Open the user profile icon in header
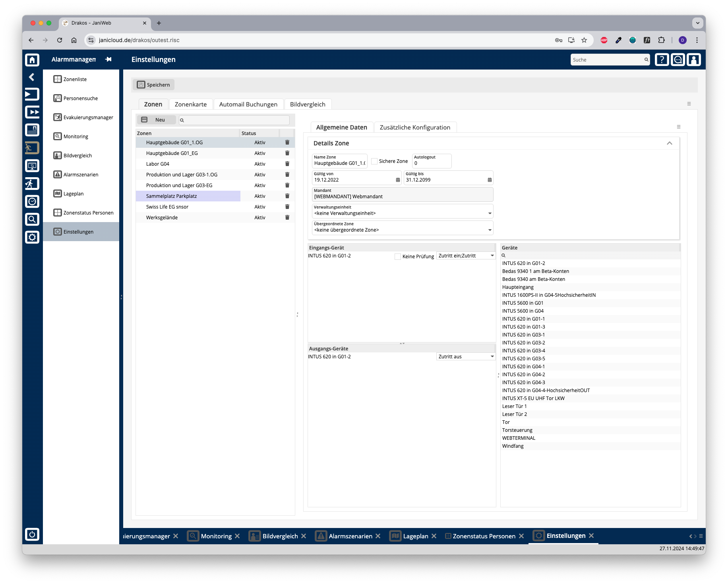Viewport: 728px width, 584px height. click(693, 60)
